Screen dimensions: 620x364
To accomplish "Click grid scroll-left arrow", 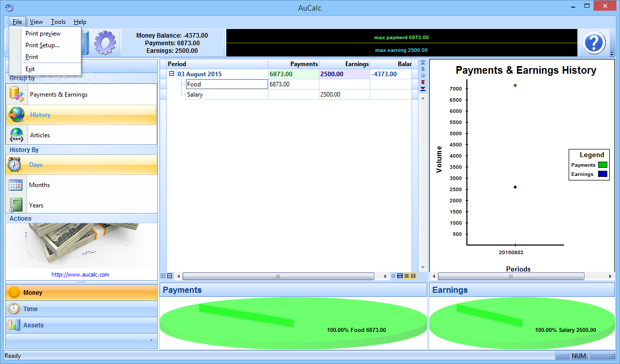I will 179,276.
